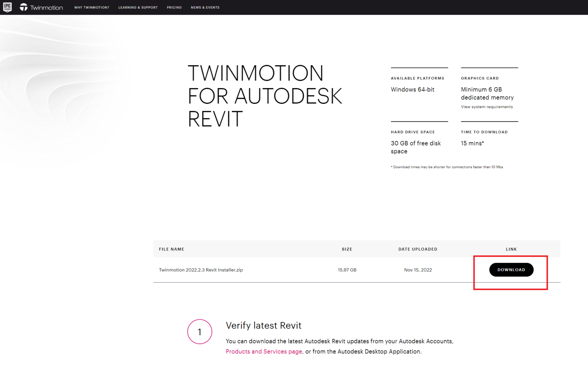Click the DOWNLOAD button
The height and width of the screenshot is (375, 588).
coord(511,270)
